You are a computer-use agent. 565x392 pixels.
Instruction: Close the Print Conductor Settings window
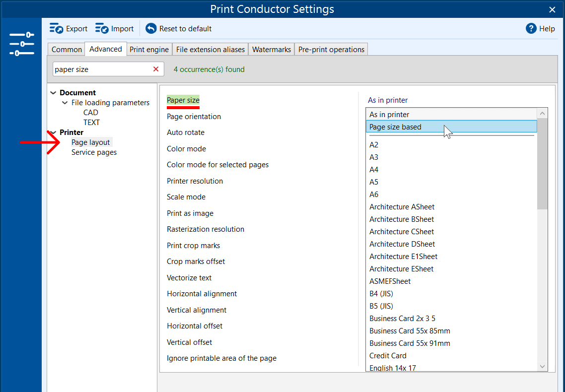tap(552, 9)
